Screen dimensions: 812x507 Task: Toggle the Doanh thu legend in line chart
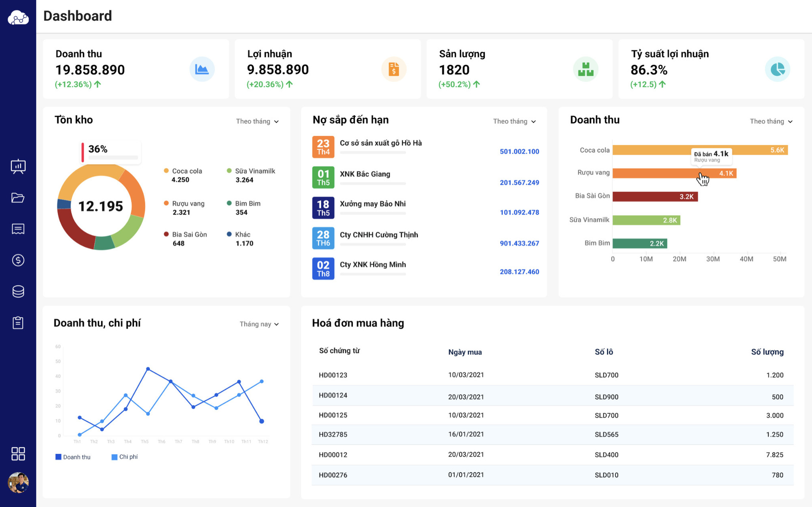(x=73, y=457)
